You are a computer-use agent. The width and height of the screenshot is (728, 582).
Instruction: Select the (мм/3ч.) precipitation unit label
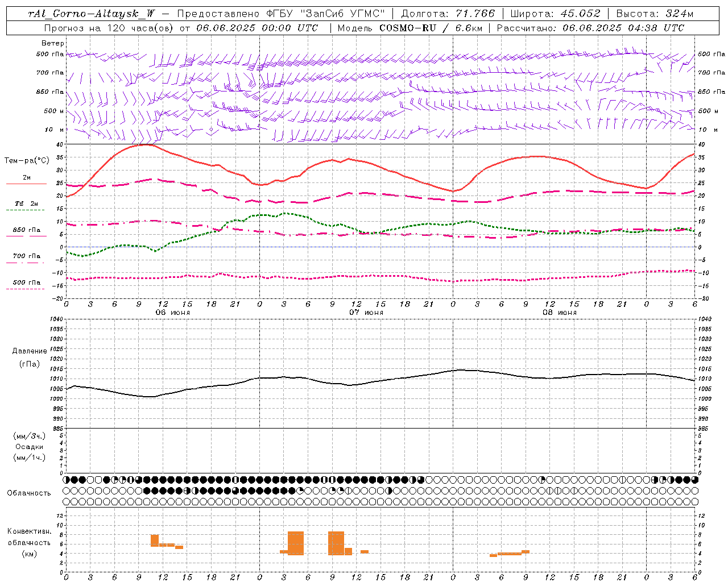tap(30, 436)
